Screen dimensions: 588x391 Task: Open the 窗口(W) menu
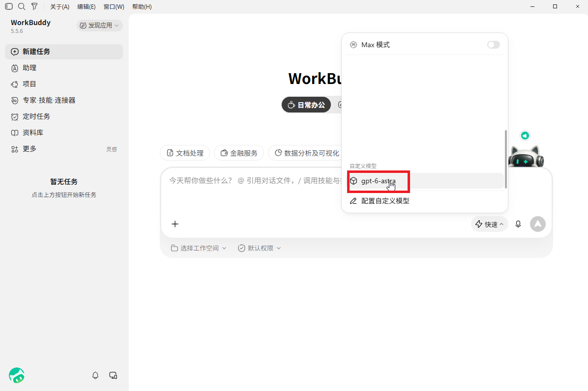[x=114, y=7]
